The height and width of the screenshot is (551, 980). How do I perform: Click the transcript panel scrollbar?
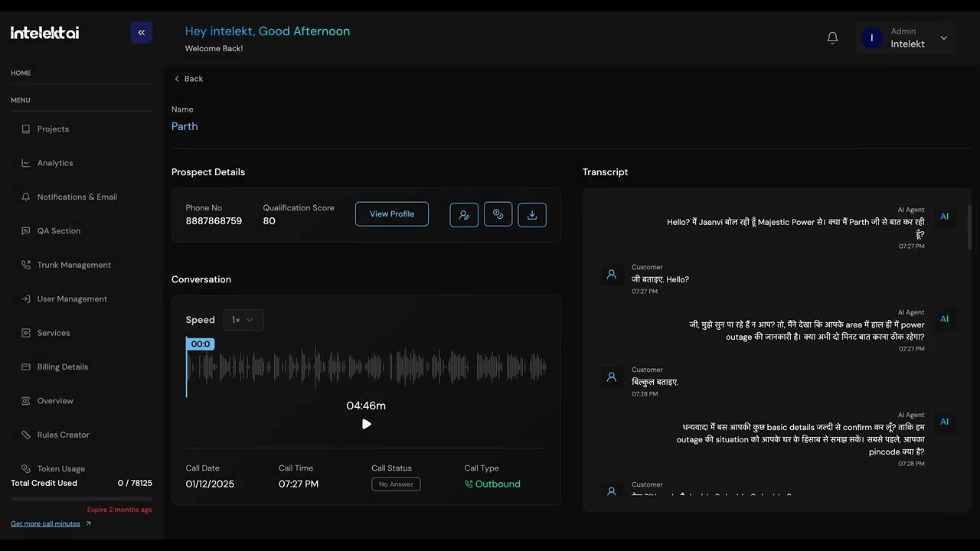pyautogui.click(x=969, y=227)
